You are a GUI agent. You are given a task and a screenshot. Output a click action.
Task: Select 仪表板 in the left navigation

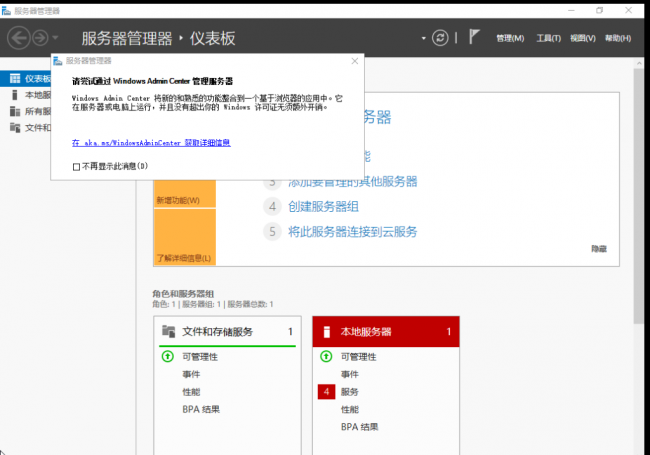click(26, 78)
